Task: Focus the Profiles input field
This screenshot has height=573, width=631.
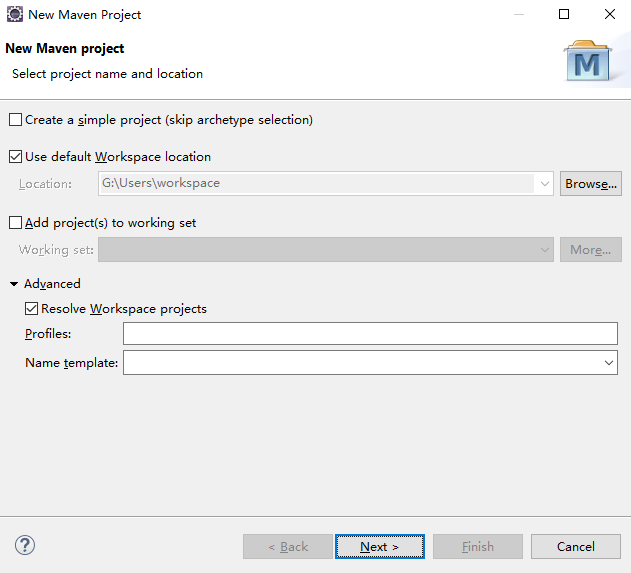Action: click(x=370, y=334)
